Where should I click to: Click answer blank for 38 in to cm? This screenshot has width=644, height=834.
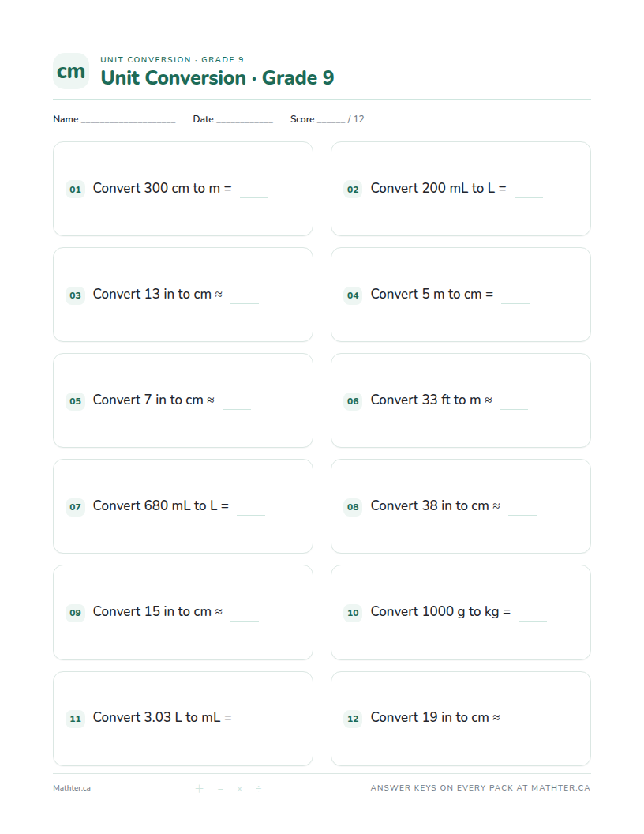(522, 514)
